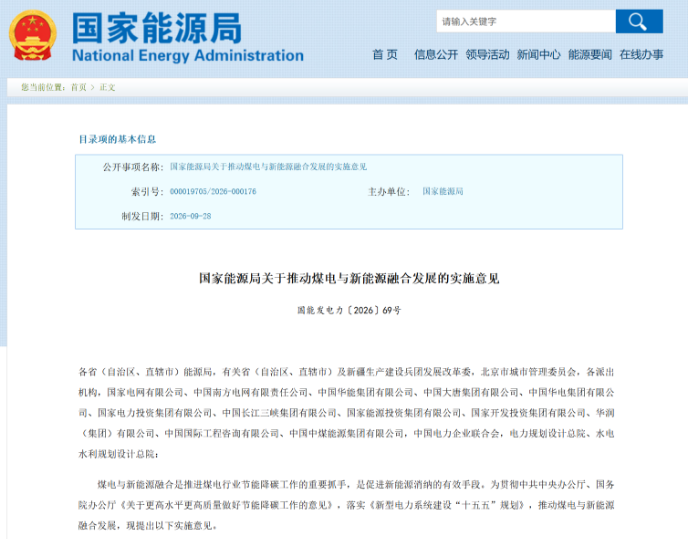The image size is (688, 539).
Task: Click the 主办单位 label
Action: pos(389,191)
